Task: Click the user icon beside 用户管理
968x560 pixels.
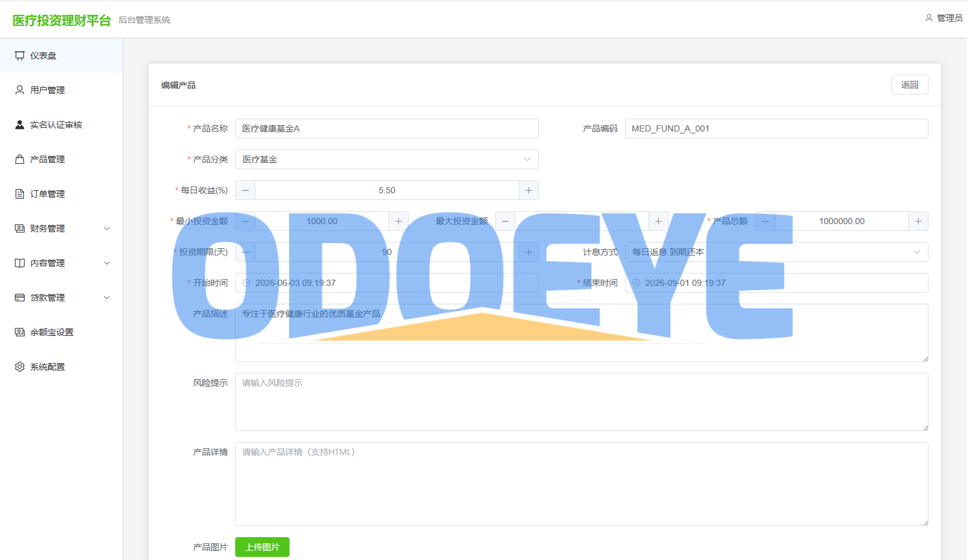Action: (20, 90)
